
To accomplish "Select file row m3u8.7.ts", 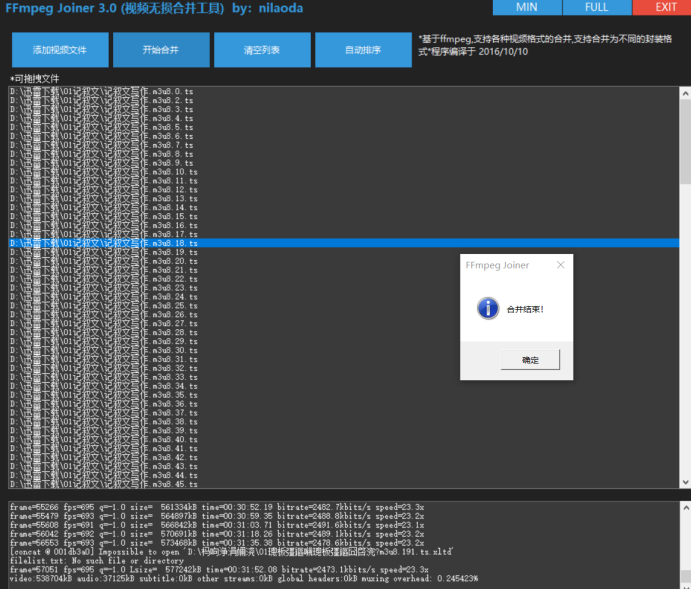I will click(x=344, y=145).
